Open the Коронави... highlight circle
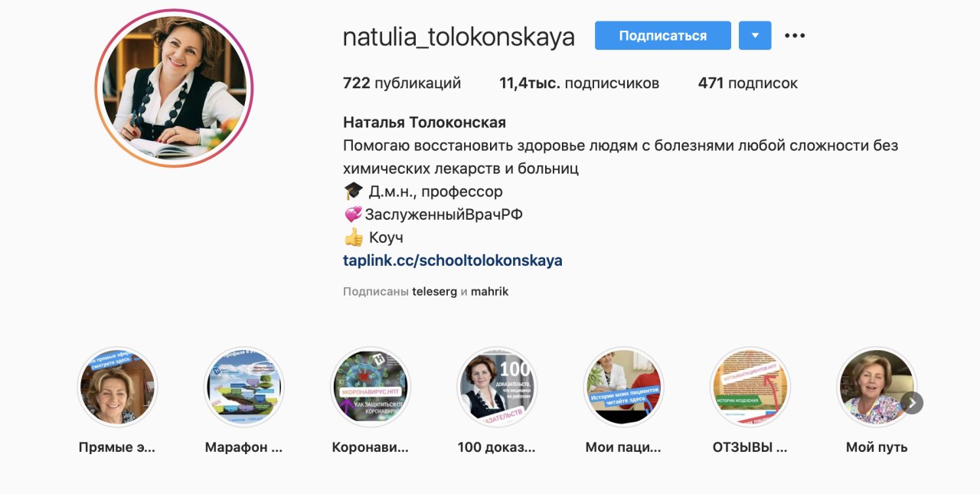This screenshot has width=980, height=494. (x=371, y=387)
